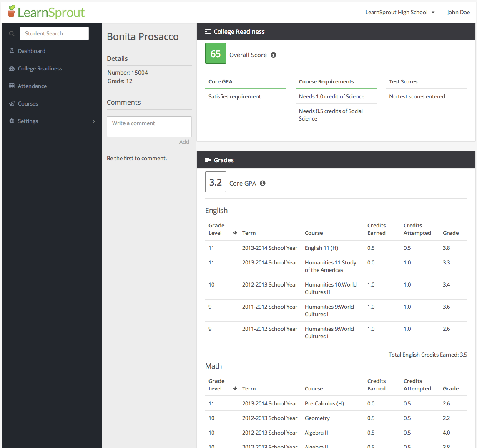This screenshot has width=477, height=448.
Task: Click the Settings gear icon
Action: (12, 121)
